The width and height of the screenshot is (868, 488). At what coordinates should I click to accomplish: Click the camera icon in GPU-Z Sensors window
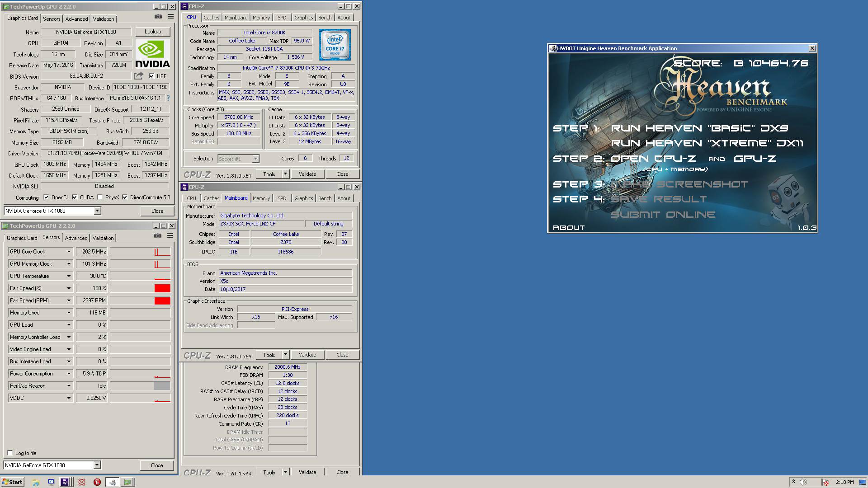[157, 236]
